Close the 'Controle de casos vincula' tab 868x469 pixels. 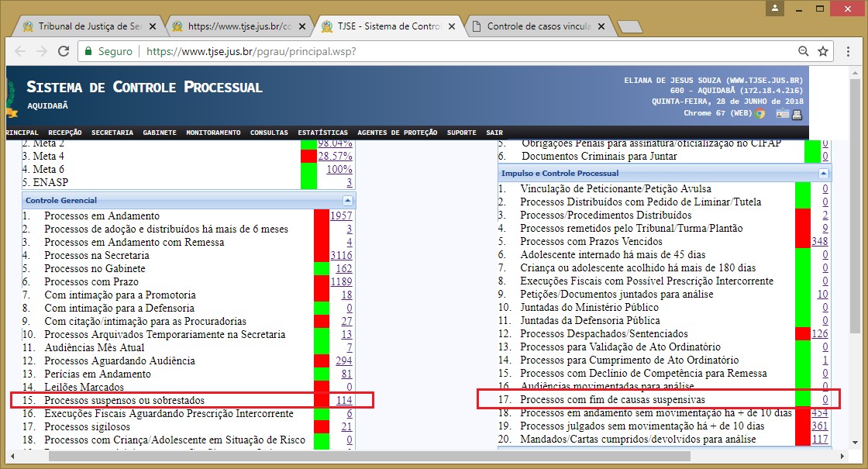604,26
